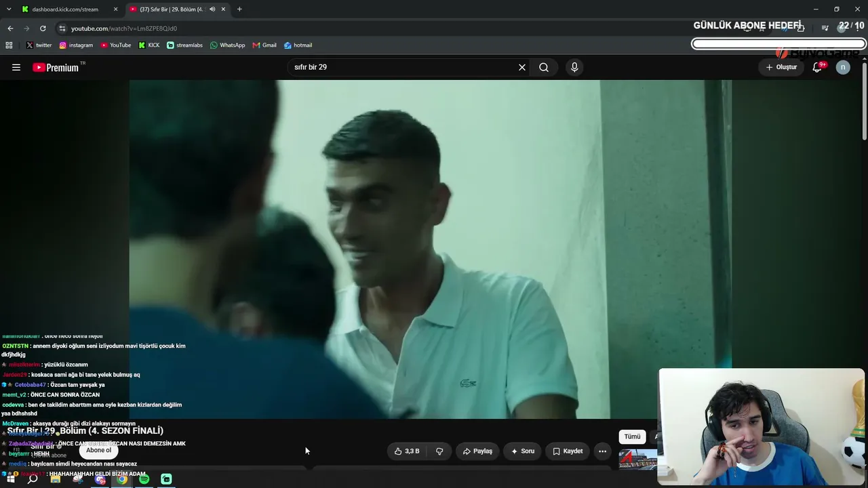Screen dimensions: 868x488
Task: Open the hotmail bookmark
Action: point(298,45)
